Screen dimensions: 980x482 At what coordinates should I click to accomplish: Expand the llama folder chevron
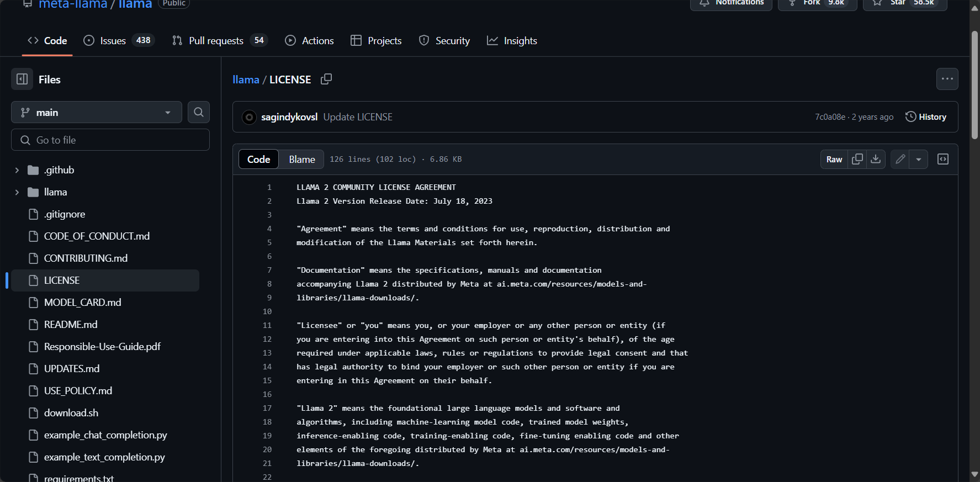(x=17, y=192)
